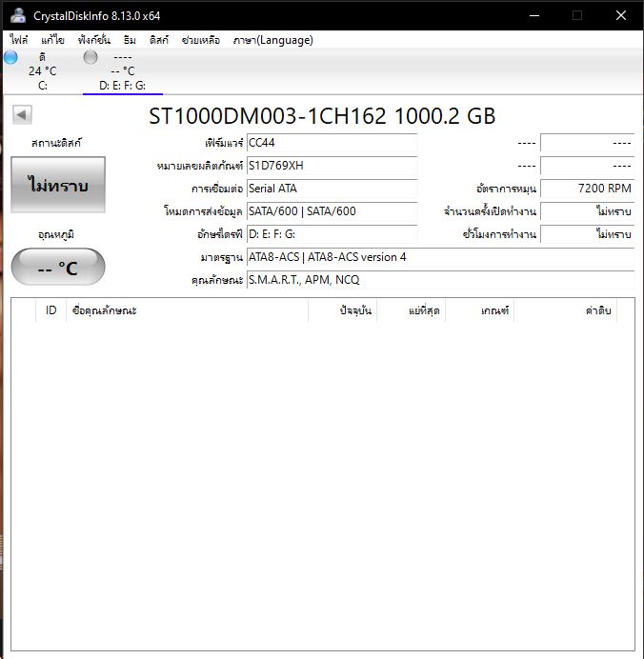
Task: Click the อุณหภูมิ label
Action: (x=56, y=234)
